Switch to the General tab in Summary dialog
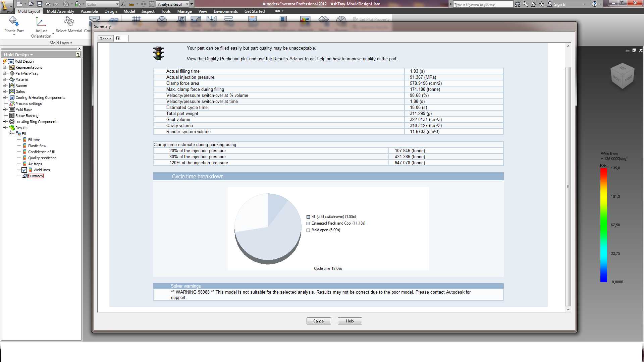This screenshot has width=644, height=362. [x=106, y=39]
